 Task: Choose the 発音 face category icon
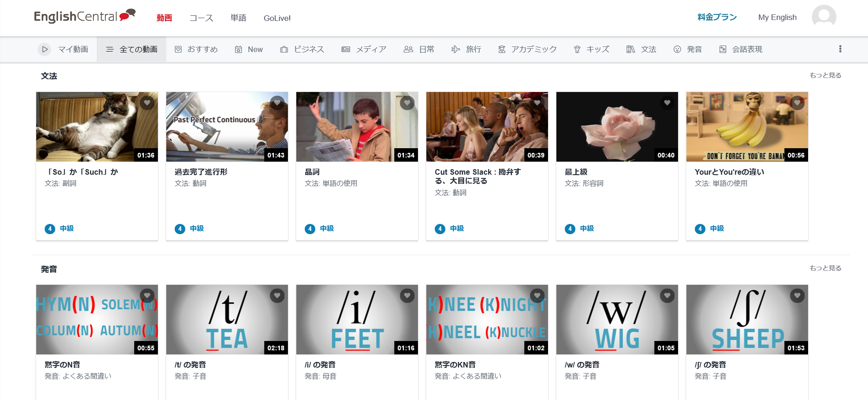[x=677, y=49]
